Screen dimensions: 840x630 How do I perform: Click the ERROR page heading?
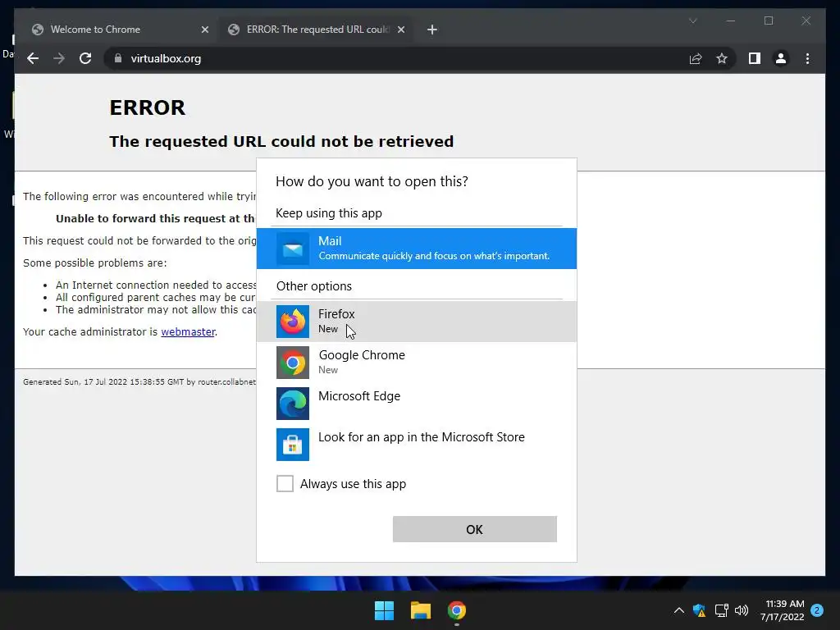pyautogui.click(x=148, y=107)
